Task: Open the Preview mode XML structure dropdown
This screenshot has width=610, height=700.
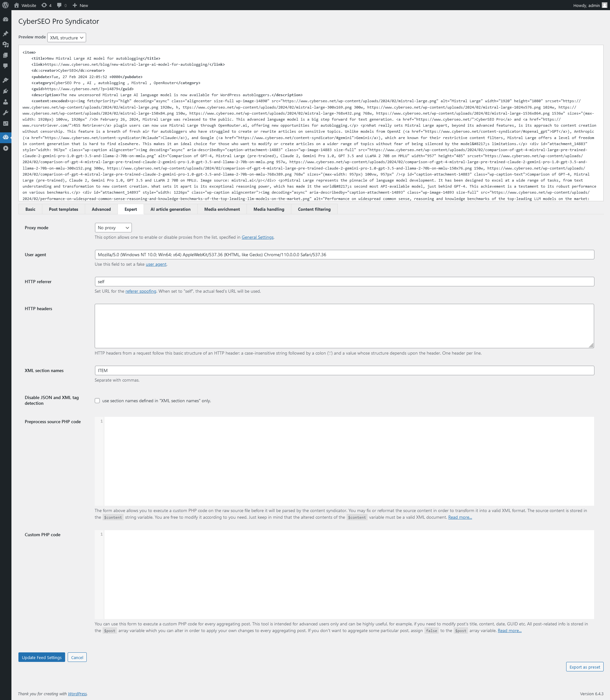Action: pos(67,38)
